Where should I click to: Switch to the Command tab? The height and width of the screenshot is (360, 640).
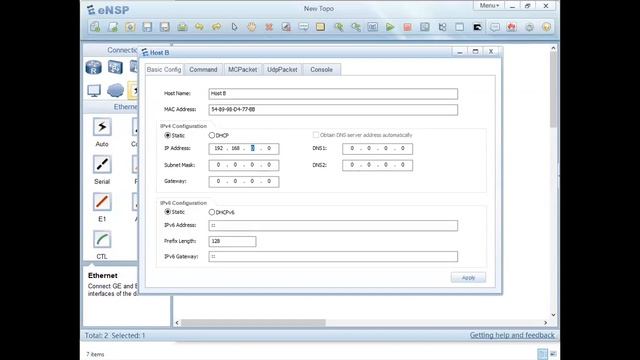(x=203, y=69)
